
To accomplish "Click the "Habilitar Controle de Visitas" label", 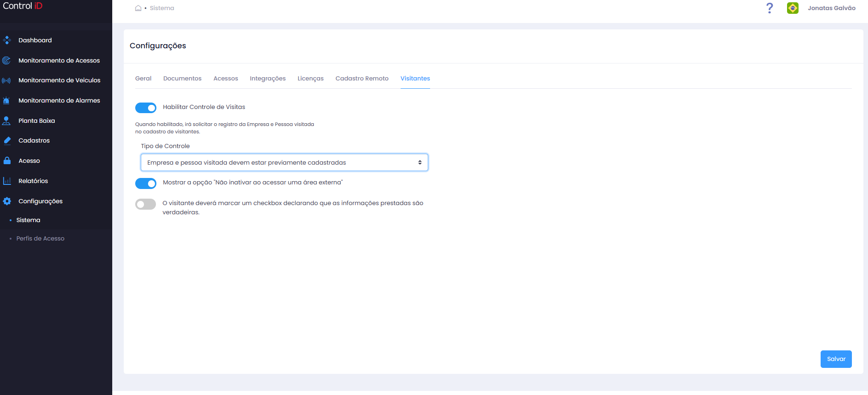I will [204, 107].
